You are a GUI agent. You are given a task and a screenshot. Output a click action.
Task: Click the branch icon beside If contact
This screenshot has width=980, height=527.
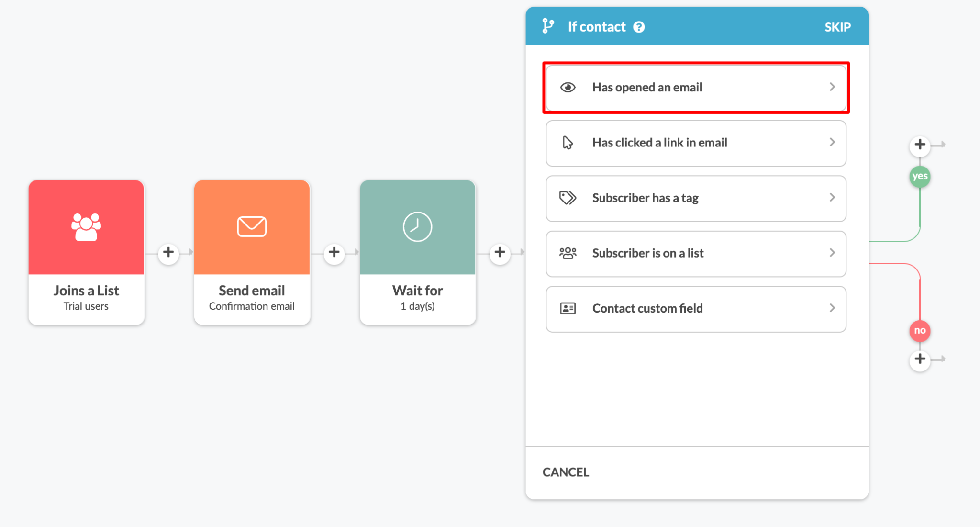tap(548, 26)
